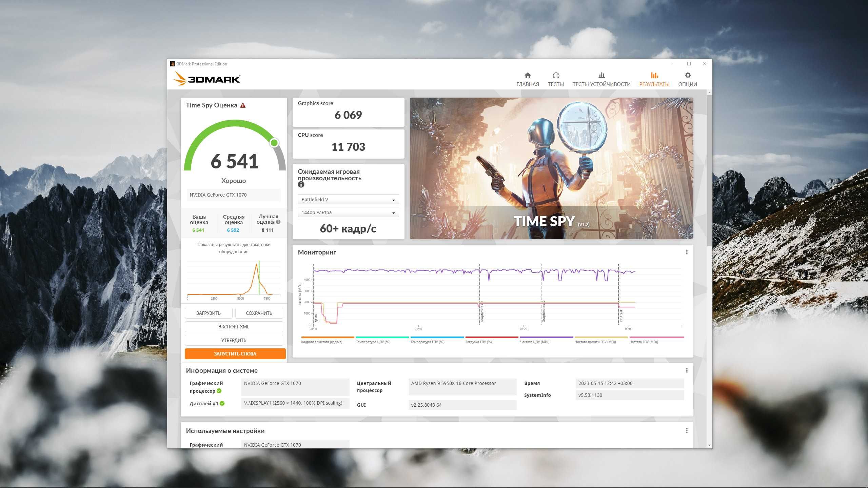Click the NVIDIA GeForce GTX 1070 field under gauge
The image size is (868, 488).
234,195
